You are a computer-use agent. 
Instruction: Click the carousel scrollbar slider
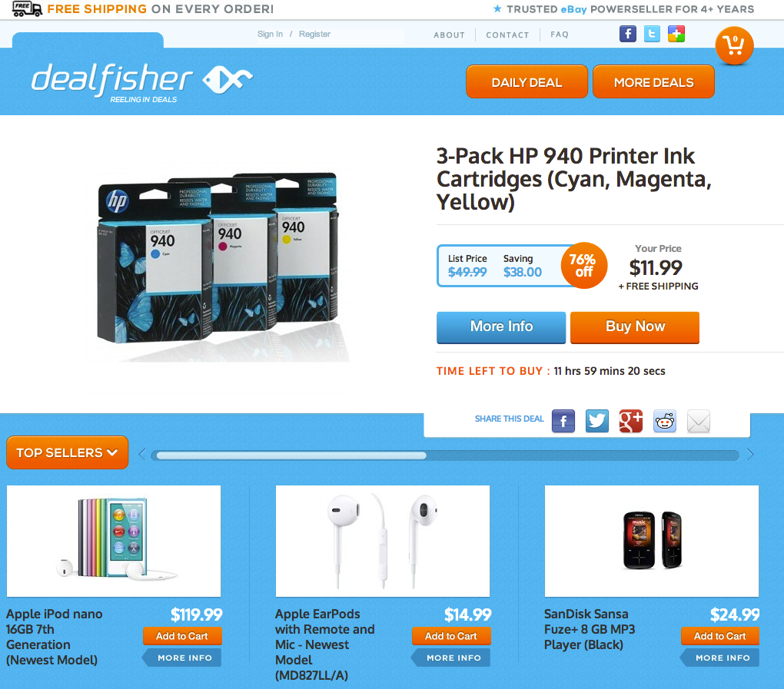coord(291,455)
